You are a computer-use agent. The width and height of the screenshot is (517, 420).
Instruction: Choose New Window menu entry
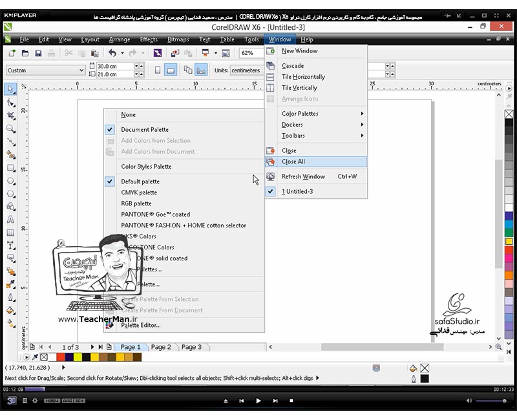click(x=316, y=51)
